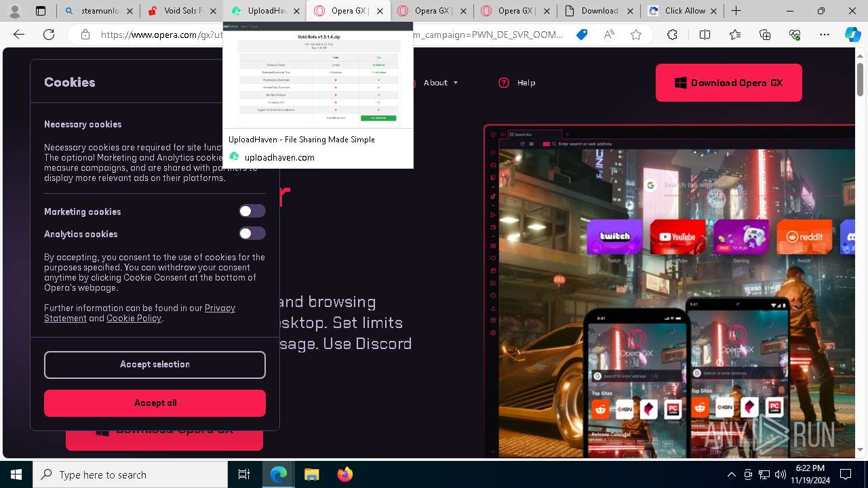The height and width of the screenshot is (488, 868).
Task: Switch to the steamunlocked tab
Action: [x=98, y=11]
